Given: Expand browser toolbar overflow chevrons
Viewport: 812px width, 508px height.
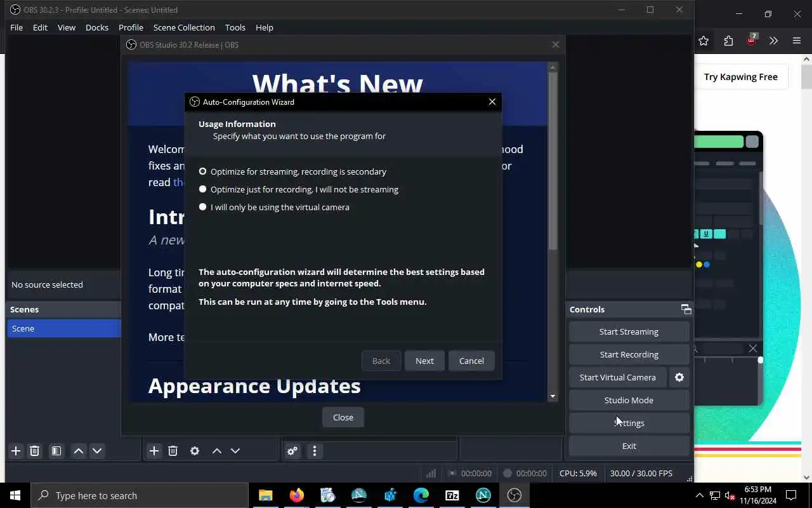Looking at the screenshot, I should point(773,41).
